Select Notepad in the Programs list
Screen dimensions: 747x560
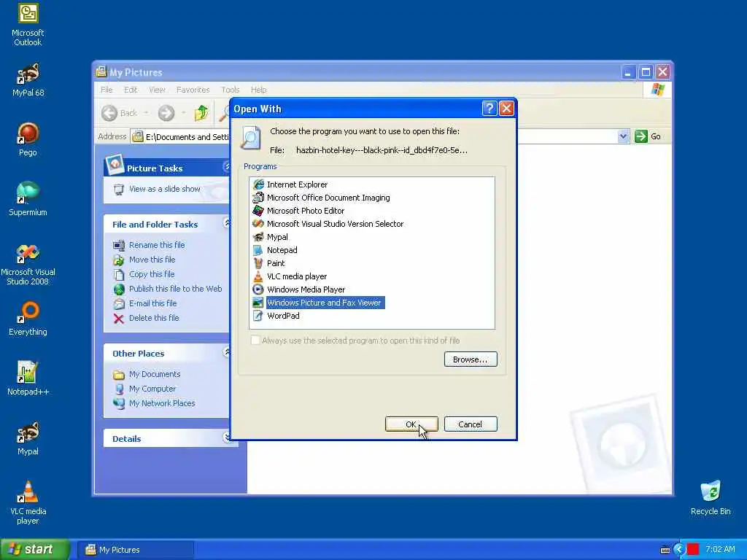click(275, 250)
